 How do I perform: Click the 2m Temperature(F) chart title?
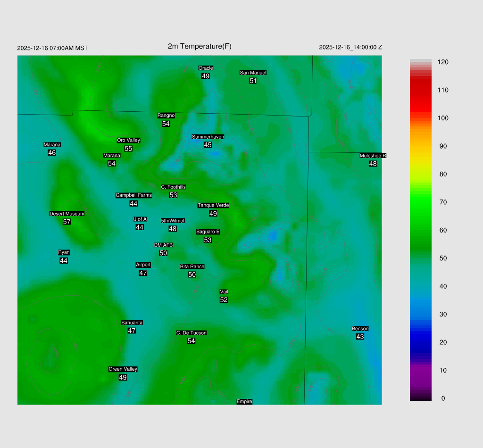pyautogui.click(x=200, y=46)
